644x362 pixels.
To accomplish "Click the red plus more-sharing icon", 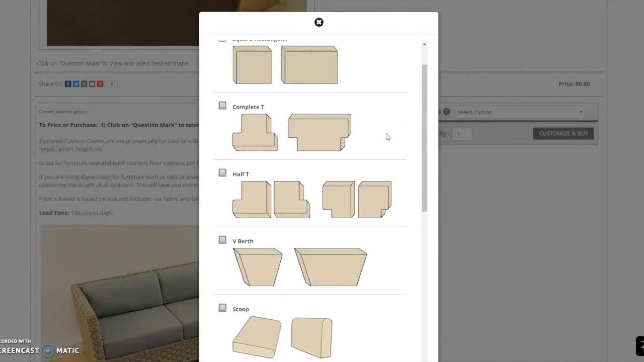I will [100, 84].
